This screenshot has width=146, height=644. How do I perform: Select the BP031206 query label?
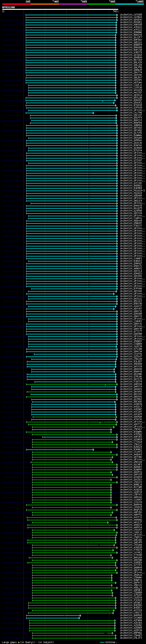8,8
